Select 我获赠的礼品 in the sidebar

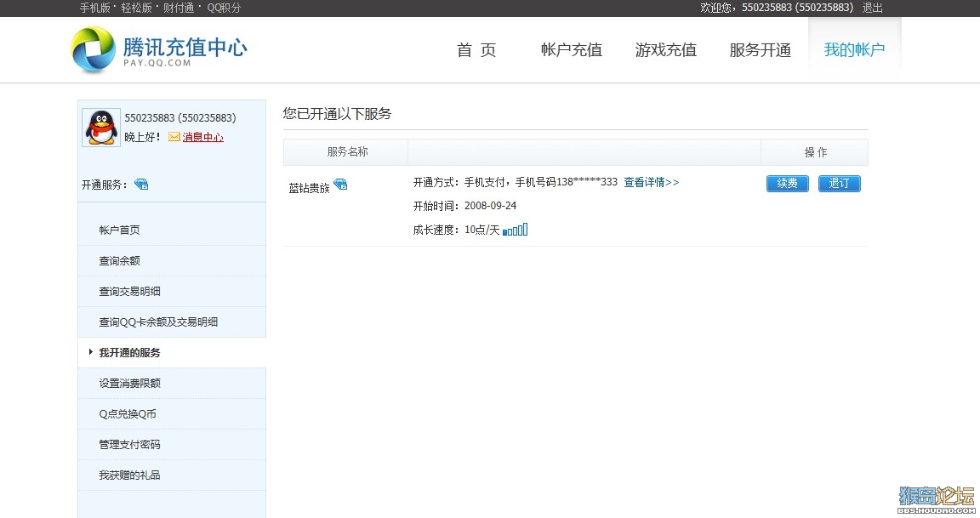tap(172, 475)
